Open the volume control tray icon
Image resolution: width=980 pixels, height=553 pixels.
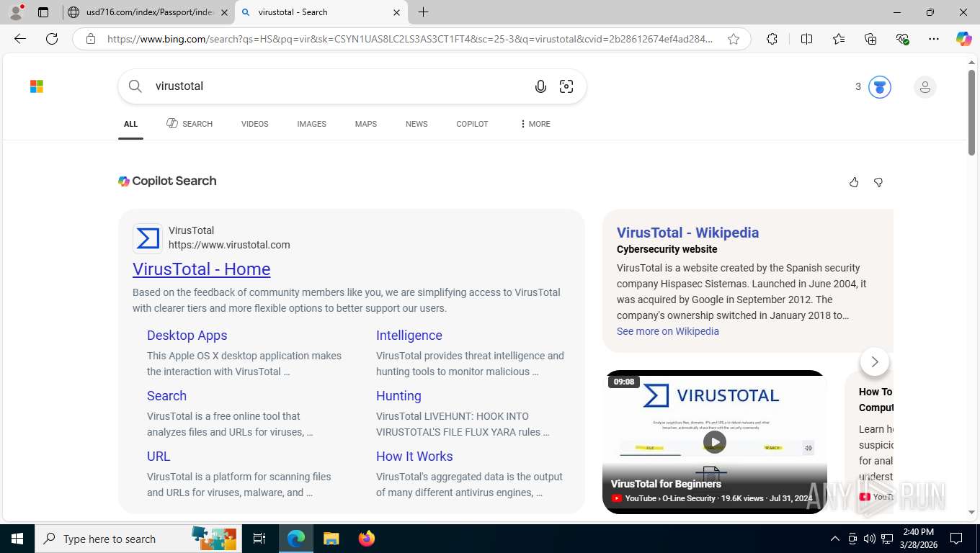click(869, 539)
